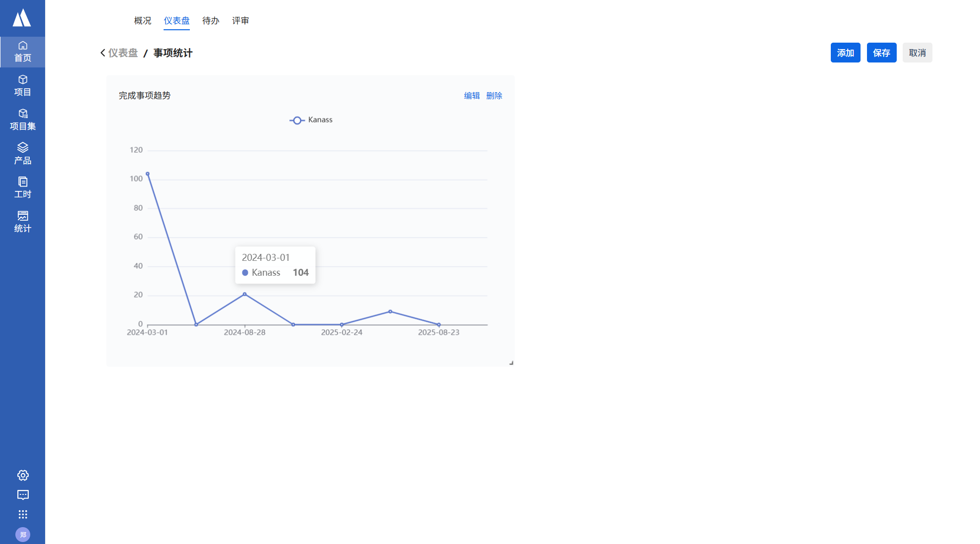
Task: Switch to the 待办 tab
Action: tap(211, 21)
